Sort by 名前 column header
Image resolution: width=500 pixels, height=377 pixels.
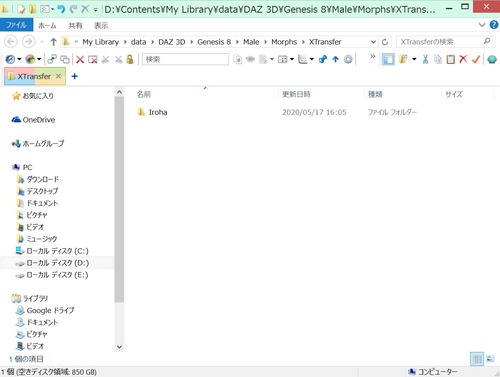tap(143, 94)
